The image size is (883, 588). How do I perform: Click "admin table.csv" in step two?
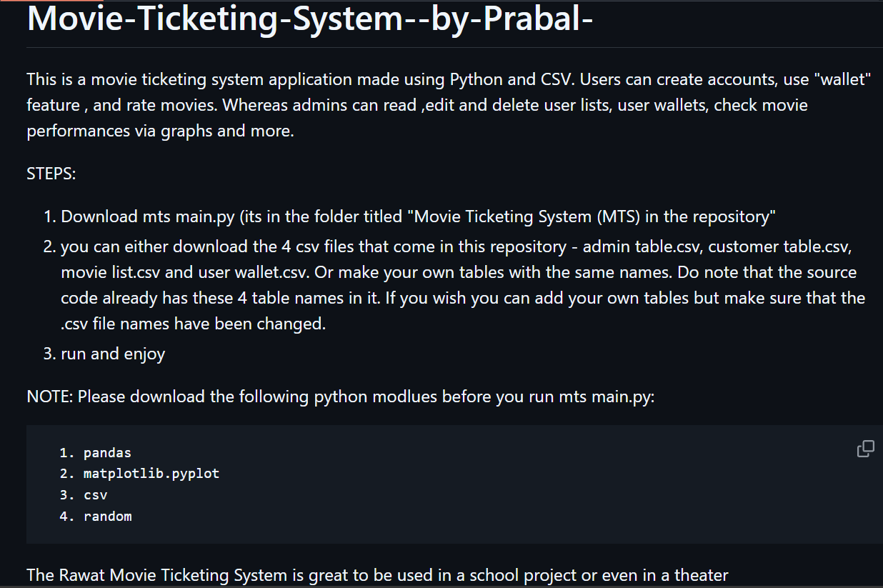[x=641, y=246]
